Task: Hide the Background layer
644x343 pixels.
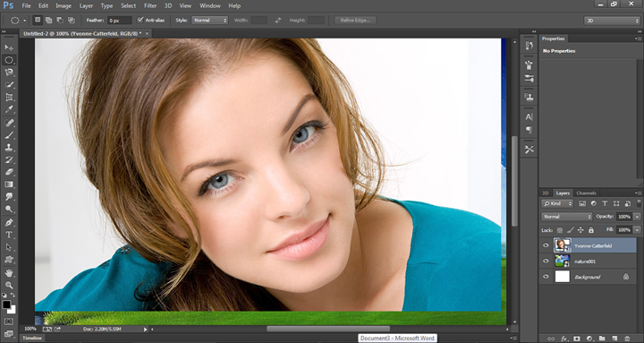Action: [546, 277]
